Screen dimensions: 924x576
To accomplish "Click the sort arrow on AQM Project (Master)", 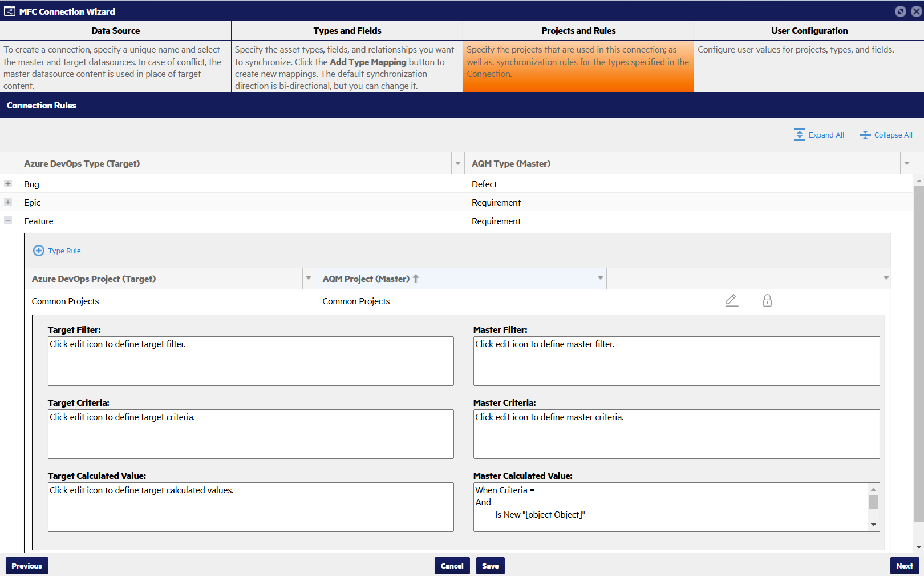I will (x=416, y=279).
